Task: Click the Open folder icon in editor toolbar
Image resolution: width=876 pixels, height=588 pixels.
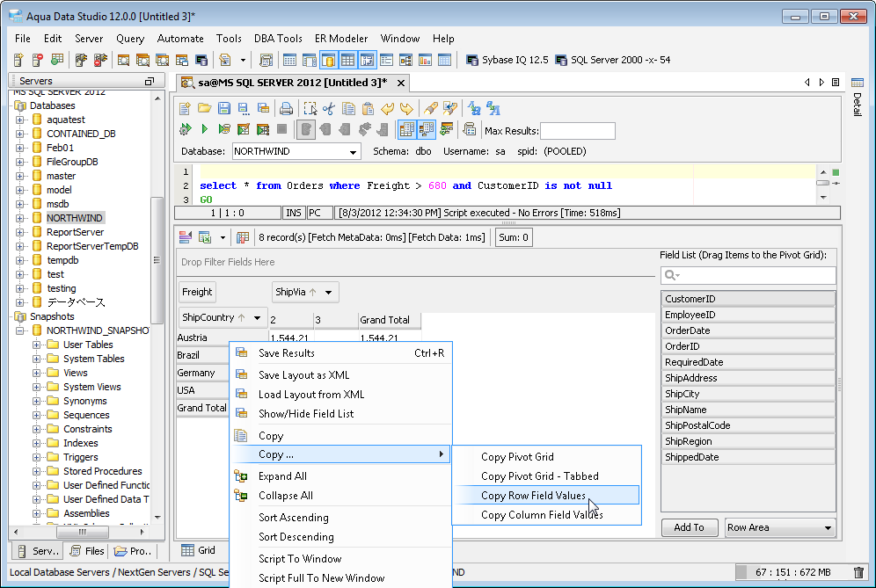Action: click(x=204, y=109)
